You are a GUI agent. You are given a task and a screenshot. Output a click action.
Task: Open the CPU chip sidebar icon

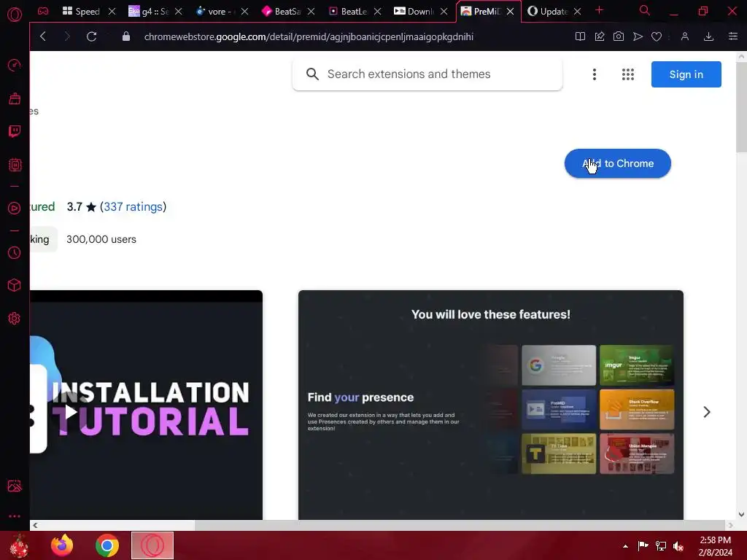[x=15, y=165]
